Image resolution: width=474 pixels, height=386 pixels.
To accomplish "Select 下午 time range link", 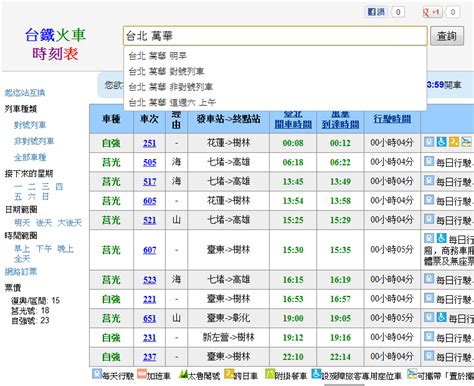I will 44,249.
